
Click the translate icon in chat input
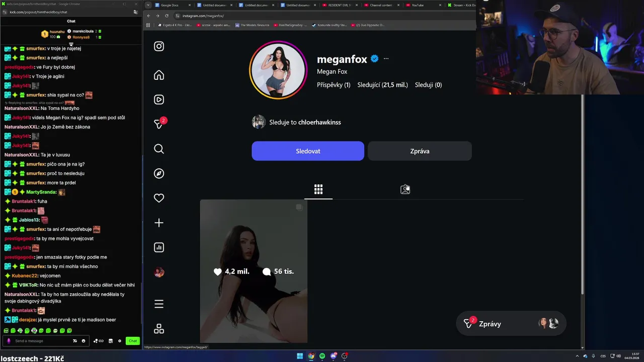(75, 341)
